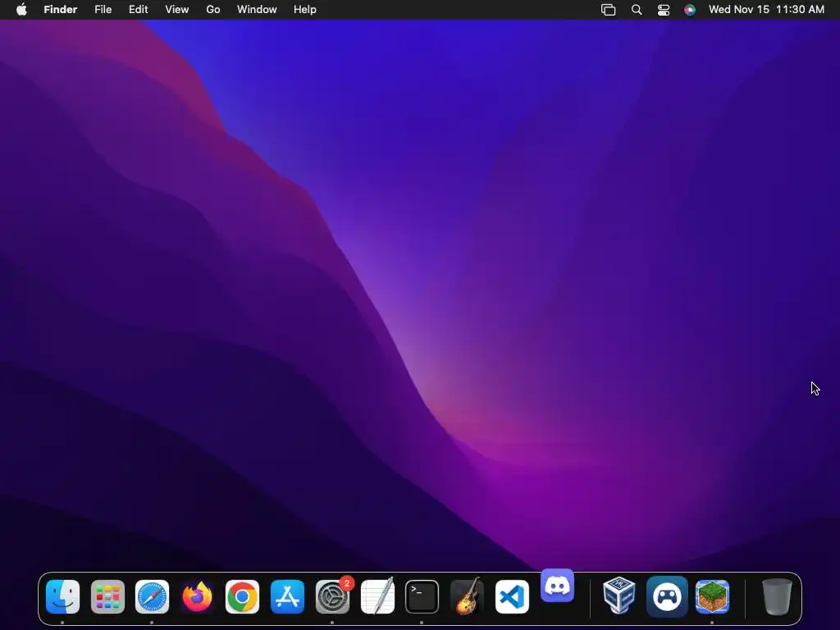Launch Safari from the Dock
Screen dimensions: 840x630
point(152,596)
